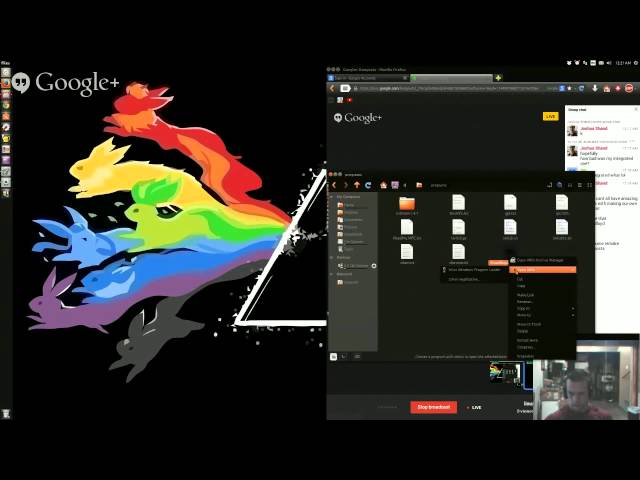Switch file manager to icon view

[570, 185]
